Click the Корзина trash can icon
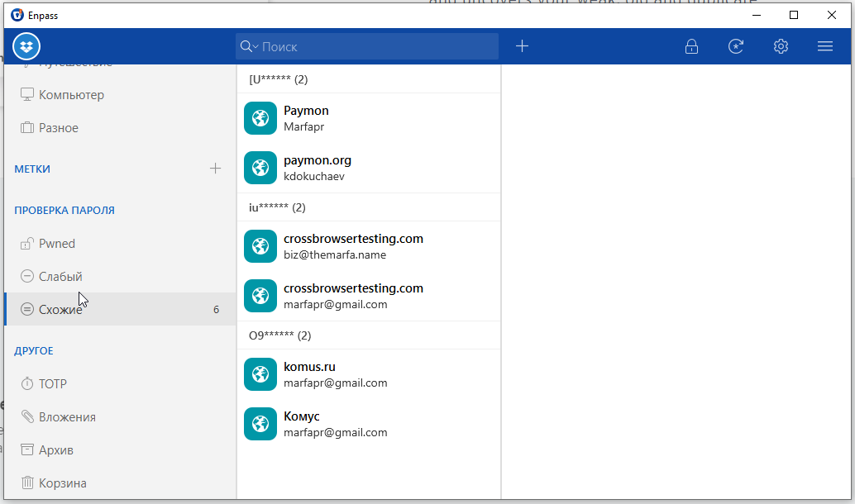The width and height of the screenshot is (855, 504). click(26, 483)
